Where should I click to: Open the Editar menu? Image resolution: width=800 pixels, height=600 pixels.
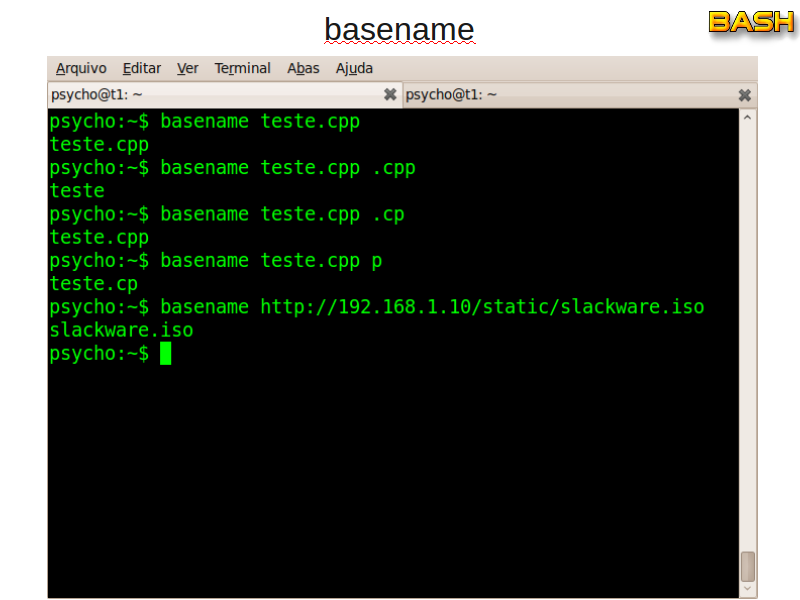[142, 68]
